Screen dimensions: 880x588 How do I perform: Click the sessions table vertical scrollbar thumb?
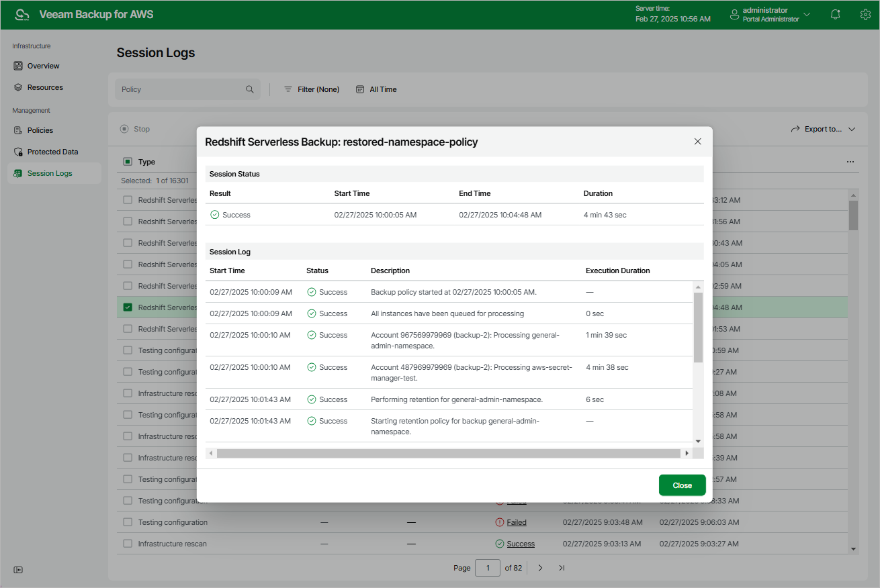coord(854,215)
